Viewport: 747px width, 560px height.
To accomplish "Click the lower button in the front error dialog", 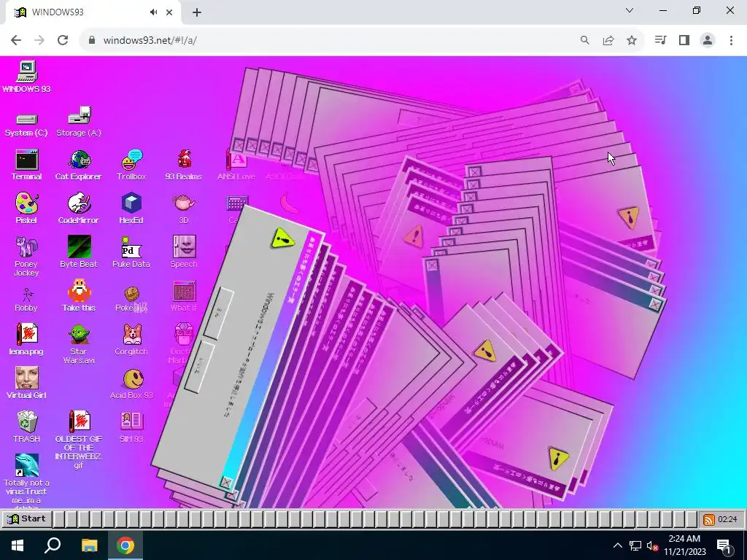I will pyautogui.click(x=199, y=367).
